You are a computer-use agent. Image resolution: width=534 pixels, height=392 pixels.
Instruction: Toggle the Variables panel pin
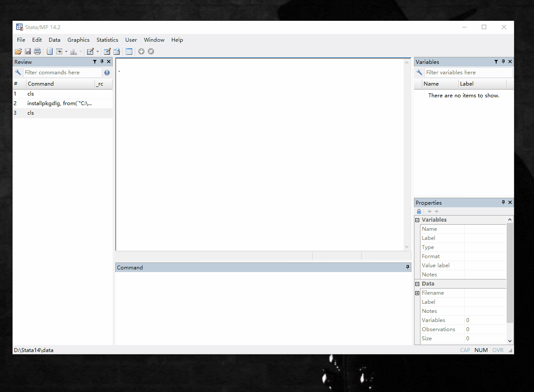pos(503,62)
